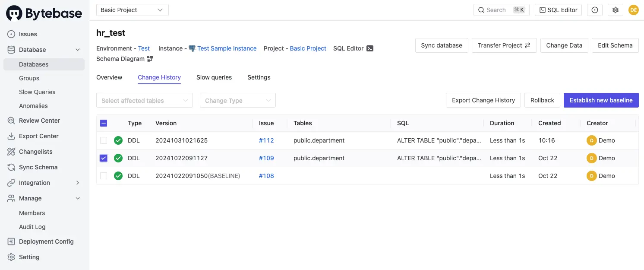Image resolution: width=644 pixels, height=270 pixels.
Task: Open the Change Type dropdown
Action: tap(237, 101)
